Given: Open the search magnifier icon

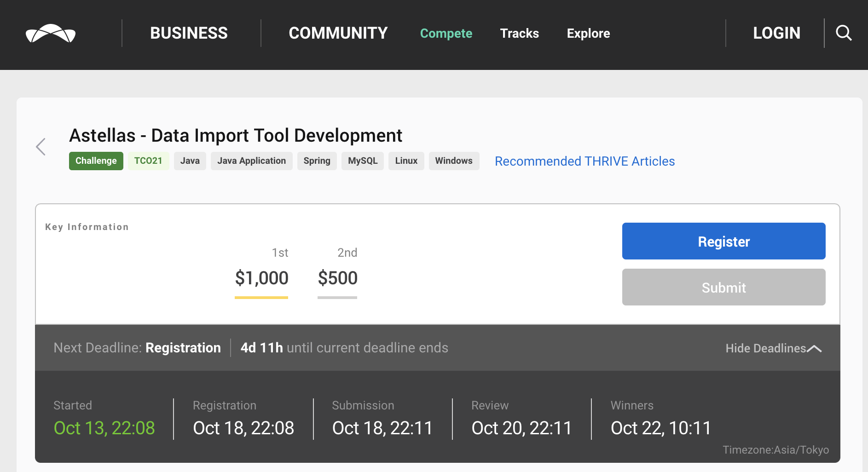Looking at the screenshot, I should pos(844,33).
